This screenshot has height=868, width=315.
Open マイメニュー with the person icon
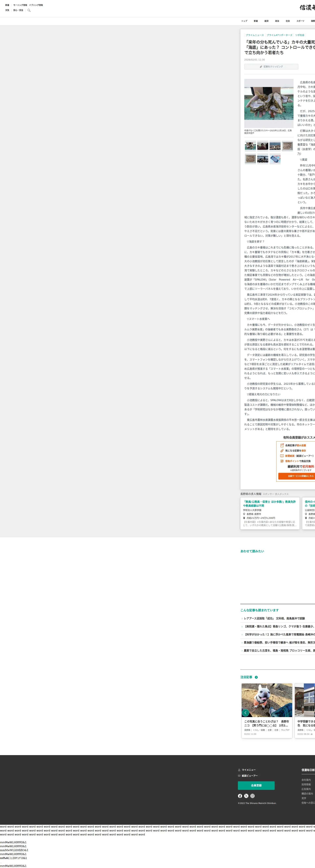click(247, 770)
